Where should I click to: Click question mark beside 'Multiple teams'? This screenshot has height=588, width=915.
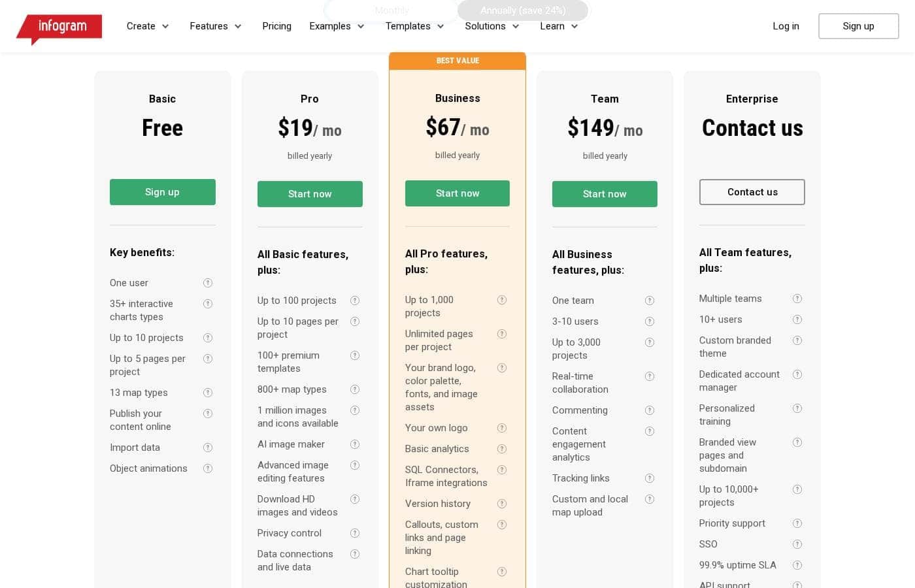point(797,299)
